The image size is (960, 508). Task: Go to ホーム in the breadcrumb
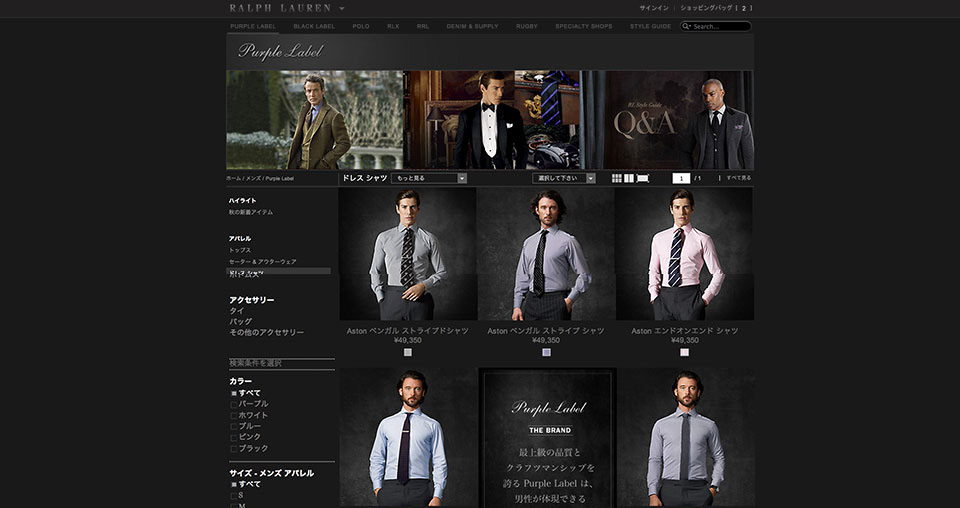[x=233, y=178]
